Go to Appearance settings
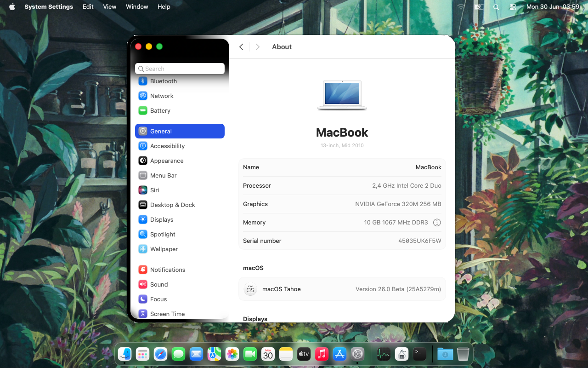 (180, 161)
